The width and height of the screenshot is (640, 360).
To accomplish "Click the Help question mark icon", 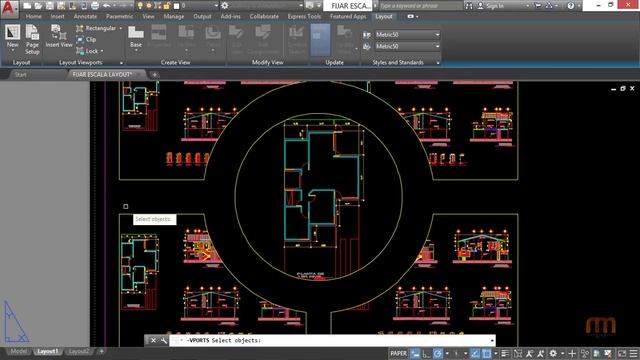I will (x=571, y=6).
